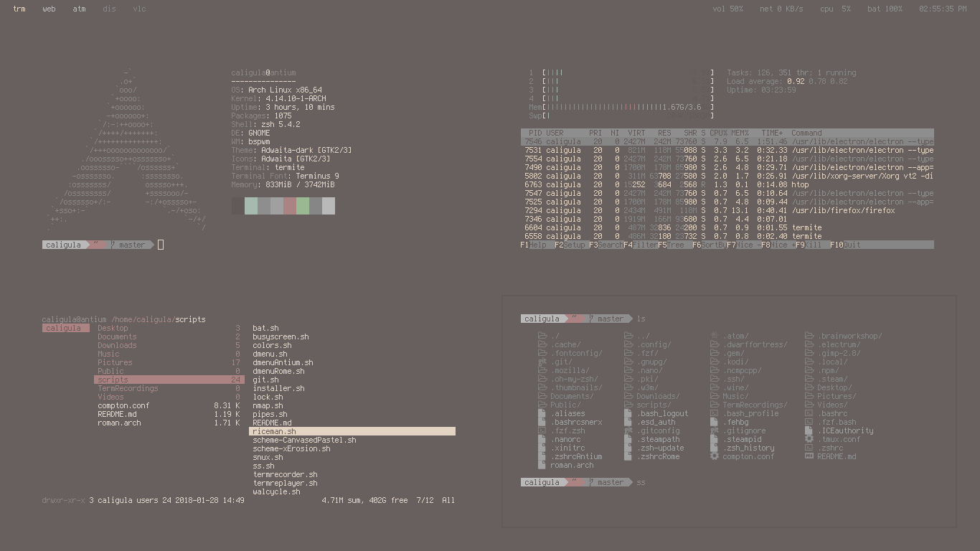
Task: Click the Mem usage meter in htop
Action: click(x=621, y=107)
